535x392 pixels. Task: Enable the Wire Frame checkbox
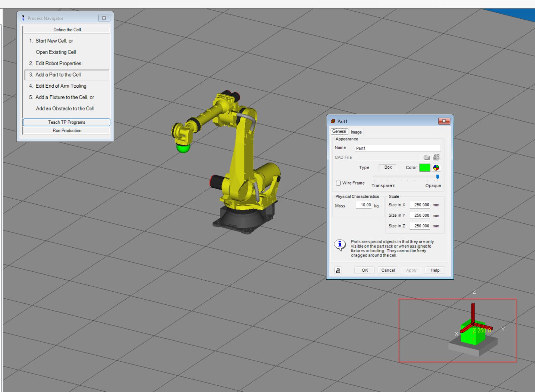pos(338,183)
